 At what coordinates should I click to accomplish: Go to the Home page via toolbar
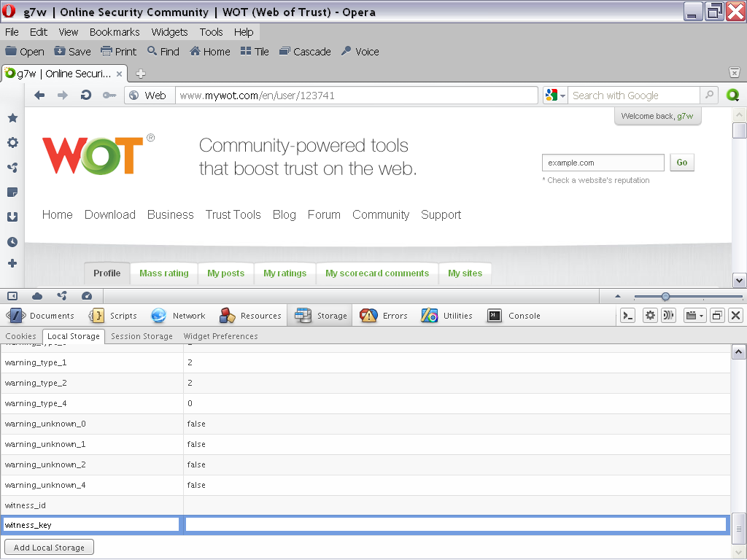pyautogui.click(x=209, y=52)
